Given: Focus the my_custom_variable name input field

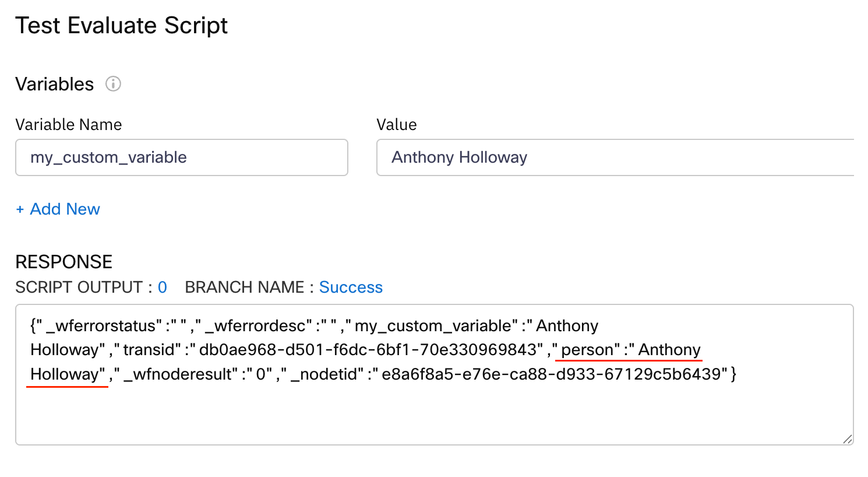Looking at the screenshot, I should (x=181, y=157).
